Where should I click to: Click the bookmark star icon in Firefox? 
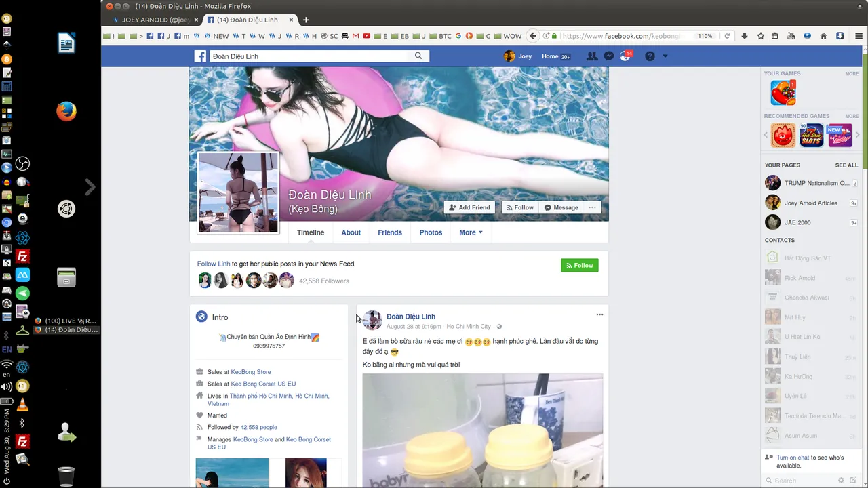[x=761, y=36]
